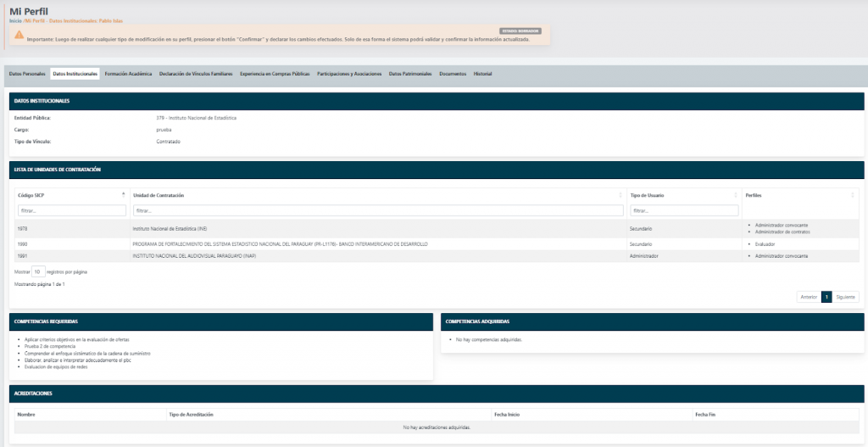Sort by Código SICP column arrow
The image size is (868, 447).
pos(124,195)
